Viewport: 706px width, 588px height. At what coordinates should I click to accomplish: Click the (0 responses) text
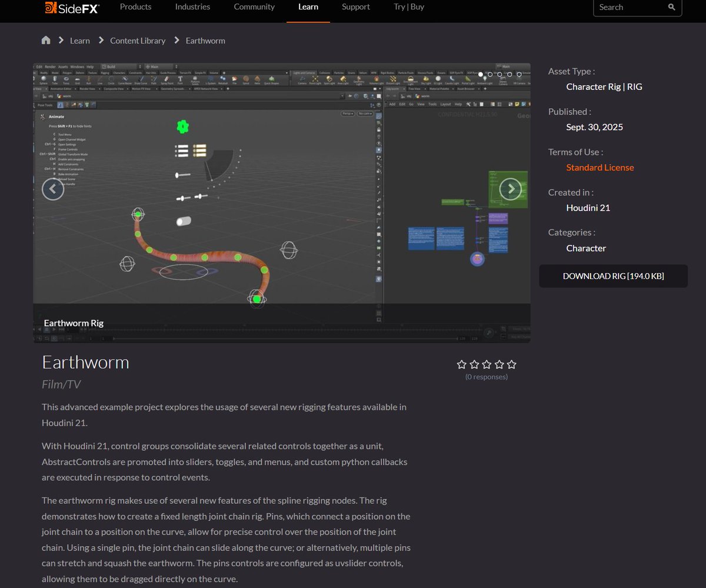click(x=487, y=377)
